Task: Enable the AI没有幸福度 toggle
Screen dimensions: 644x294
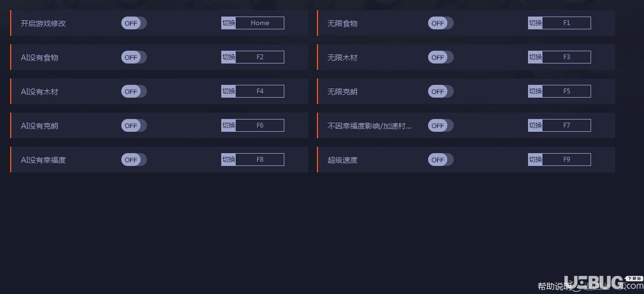Action: 134,160
